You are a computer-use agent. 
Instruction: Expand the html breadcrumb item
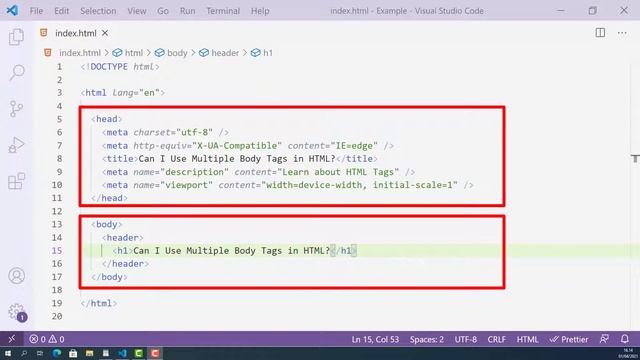click(128, 53)
